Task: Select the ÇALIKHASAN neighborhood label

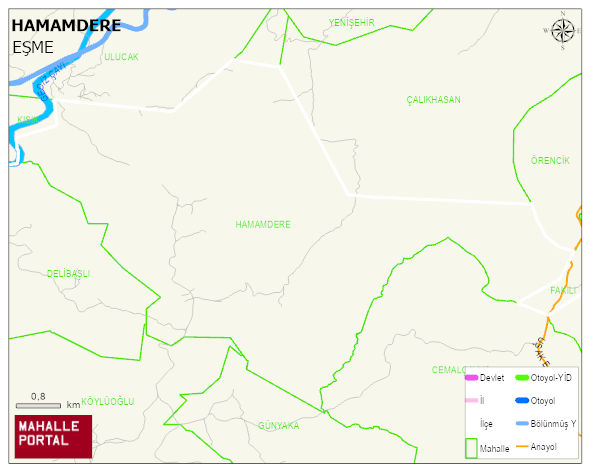Action: click(433, 100)
